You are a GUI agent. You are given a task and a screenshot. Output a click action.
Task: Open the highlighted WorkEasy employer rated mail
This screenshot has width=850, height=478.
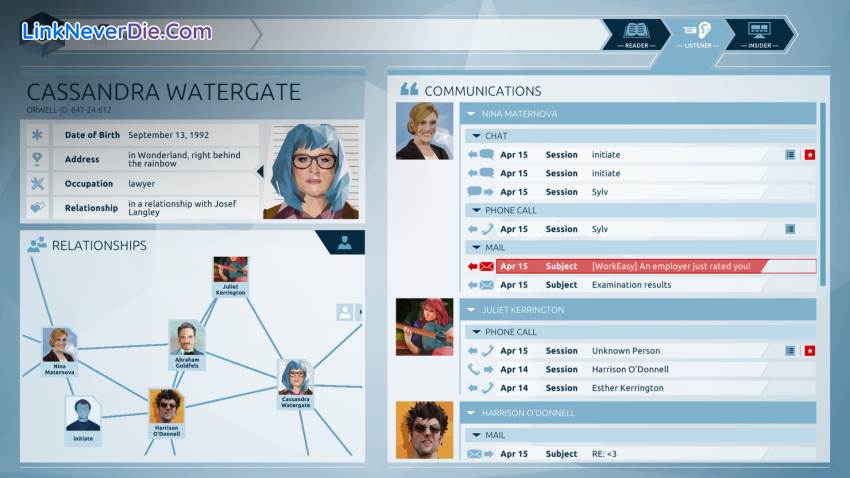656,266
